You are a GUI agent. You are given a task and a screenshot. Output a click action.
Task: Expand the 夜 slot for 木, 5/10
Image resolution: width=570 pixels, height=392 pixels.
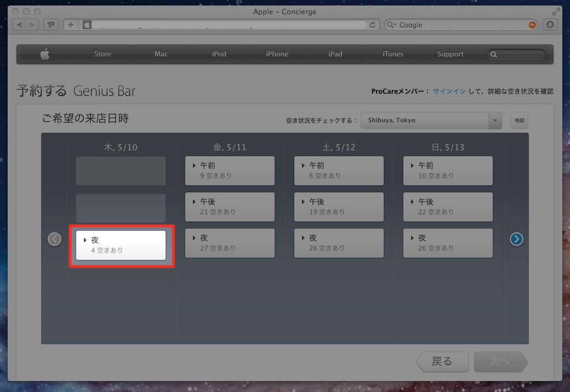coord(121,245)
